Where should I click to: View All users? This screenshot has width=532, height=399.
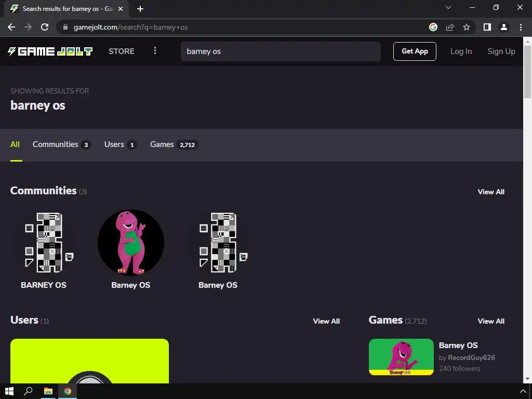click(326, 321)
